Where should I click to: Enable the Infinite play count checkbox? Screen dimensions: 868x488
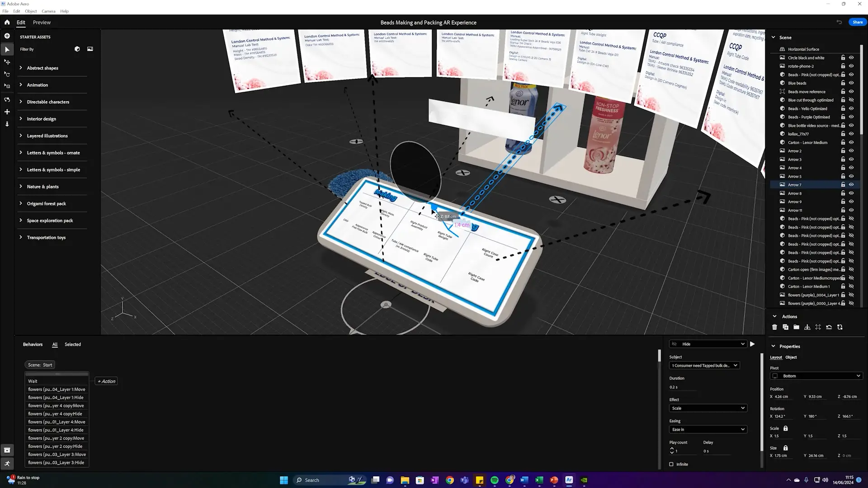click(671, 464)
